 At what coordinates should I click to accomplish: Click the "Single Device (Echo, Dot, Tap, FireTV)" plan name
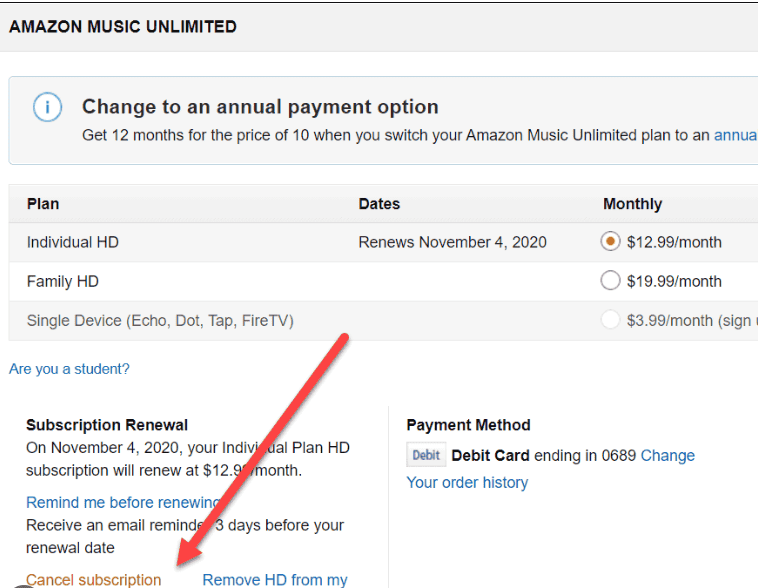coord(160,321)
